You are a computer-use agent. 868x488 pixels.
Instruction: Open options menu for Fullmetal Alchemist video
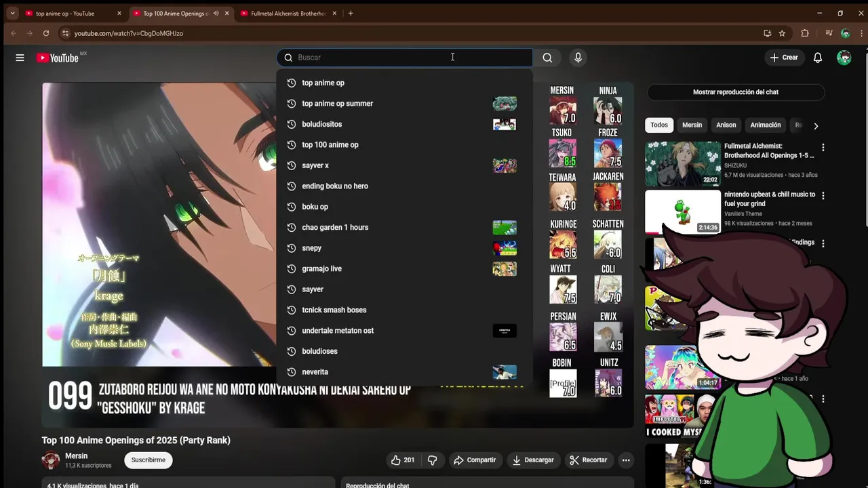coord(823,147)
